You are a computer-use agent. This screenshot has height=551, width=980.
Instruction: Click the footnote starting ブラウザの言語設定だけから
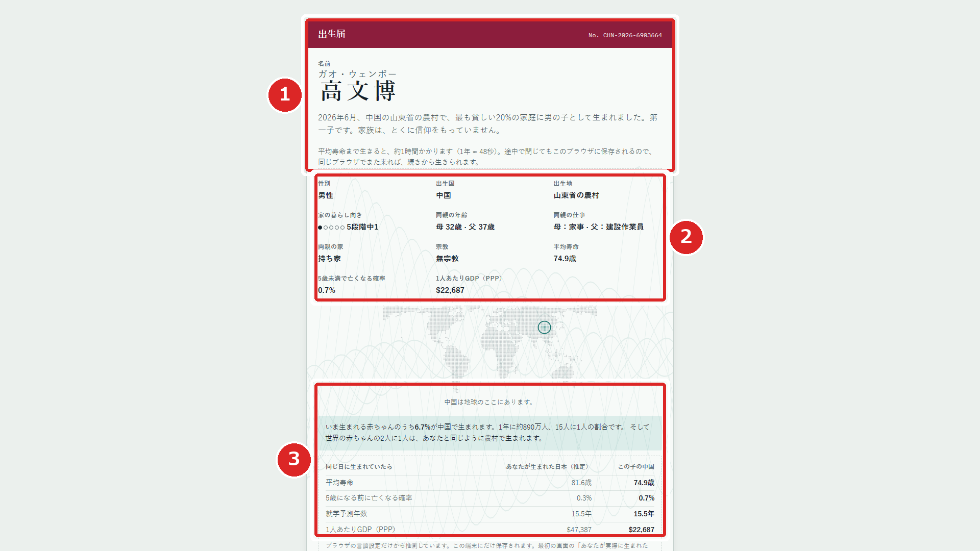(x=487, y=545)
